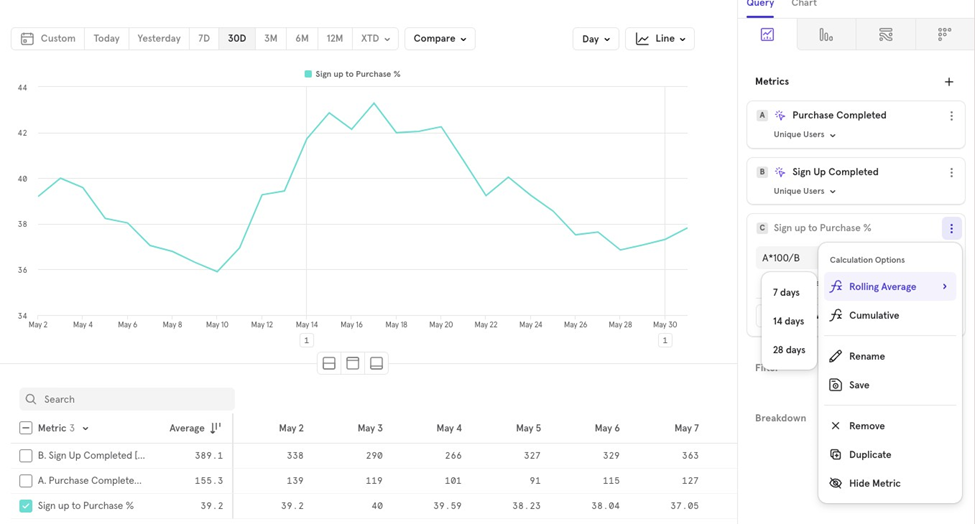Open Purchase Completed metric three-dot menu

pos(951,116)
